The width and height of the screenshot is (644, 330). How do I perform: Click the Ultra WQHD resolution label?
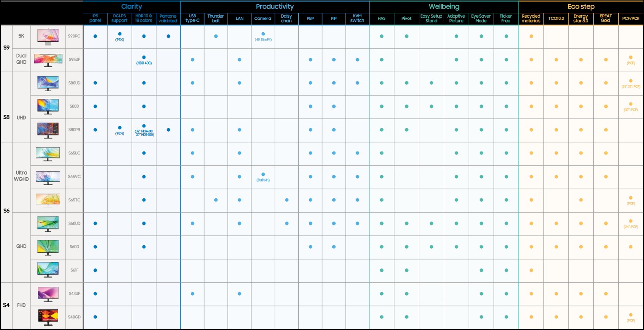pos(21,176)
